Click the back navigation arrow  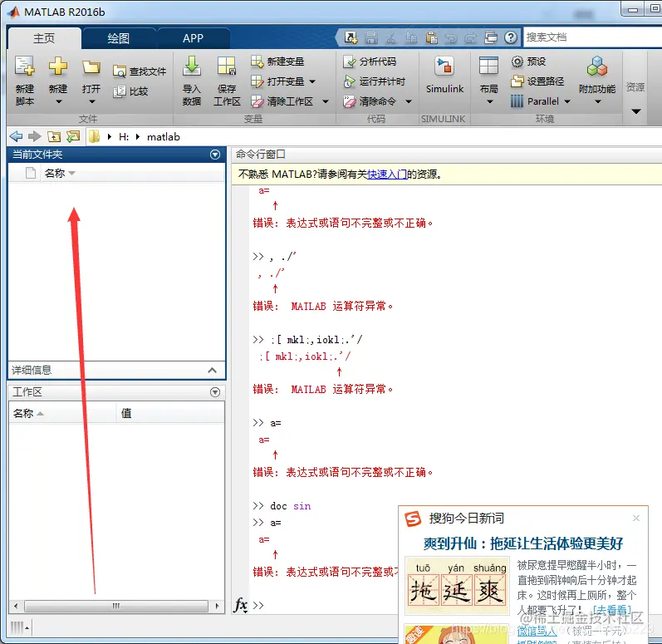pos(16,136)
